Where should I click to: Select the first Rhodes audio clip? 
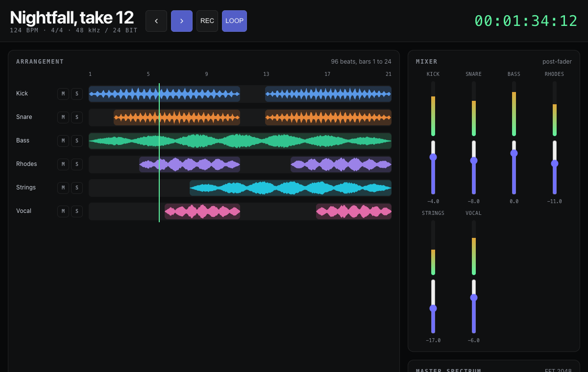190,164
